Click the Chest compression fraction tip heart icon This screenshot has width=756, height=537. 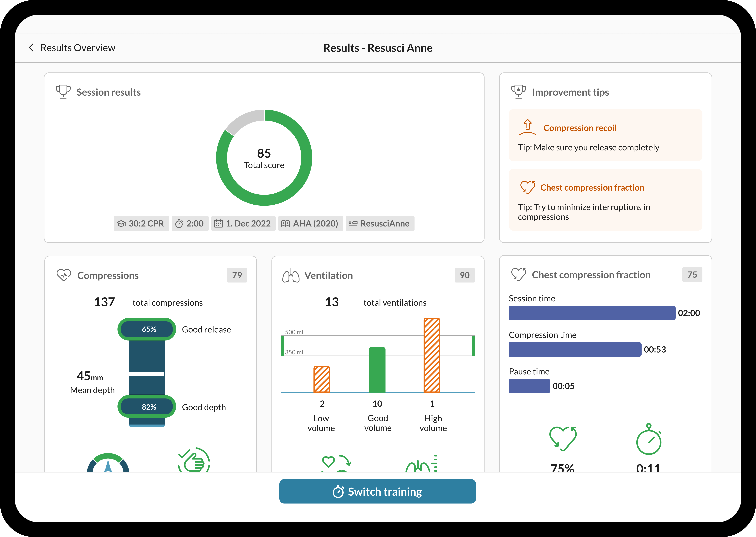pyautogui.click(x=527, y=187)
